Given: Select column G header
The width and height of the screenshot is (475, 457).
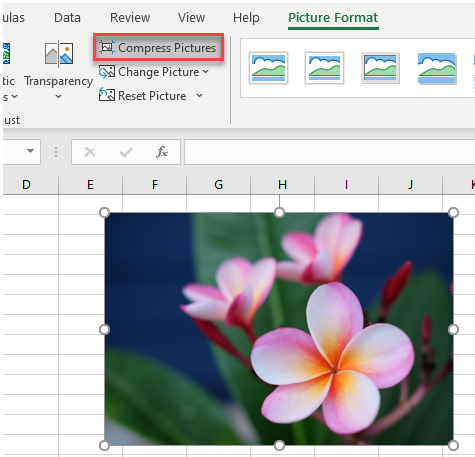Looking at the screenshot, I should [218, 184].
